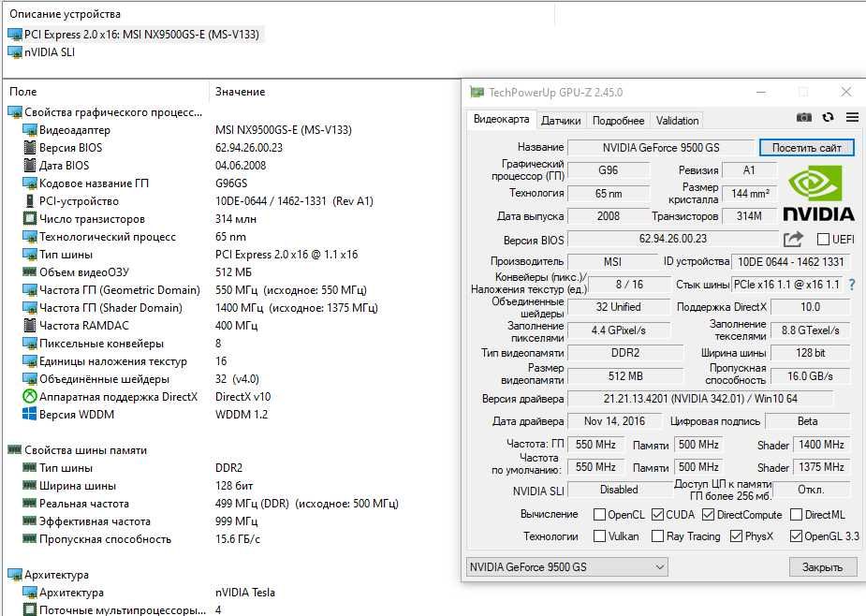Click the memory icon beside Объем видеоОЗУ
Image resolution: width=866 pixels, height=616 pixels.
tap(29, 271)
